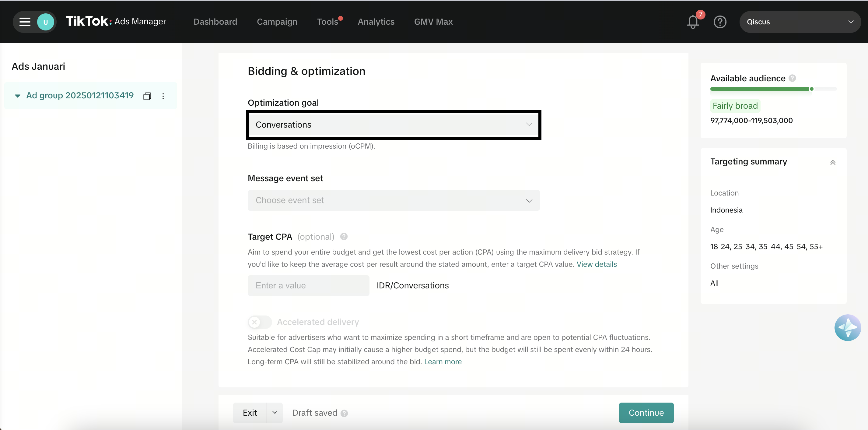
Task: Click the Fairly broad audience label
Action: [735, 106]
